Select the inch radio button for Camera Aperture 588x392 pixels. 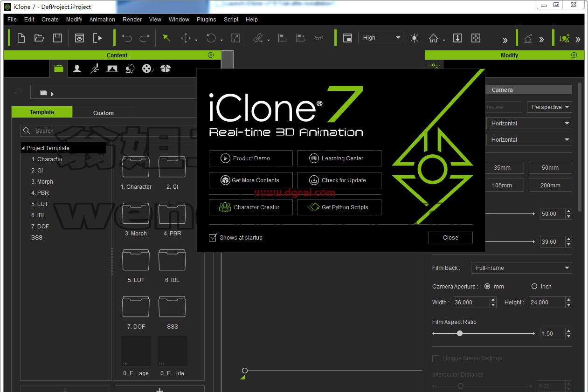(x=534, y=286)
